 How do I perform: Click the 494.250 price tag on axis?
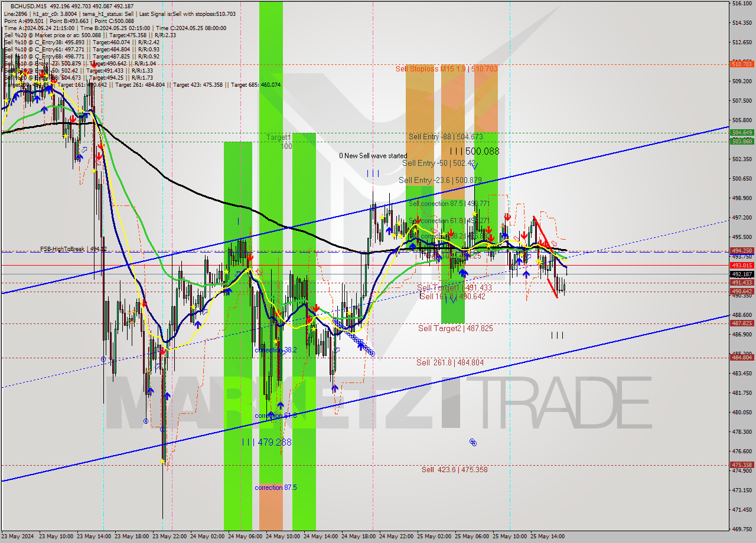coord(742,250)
